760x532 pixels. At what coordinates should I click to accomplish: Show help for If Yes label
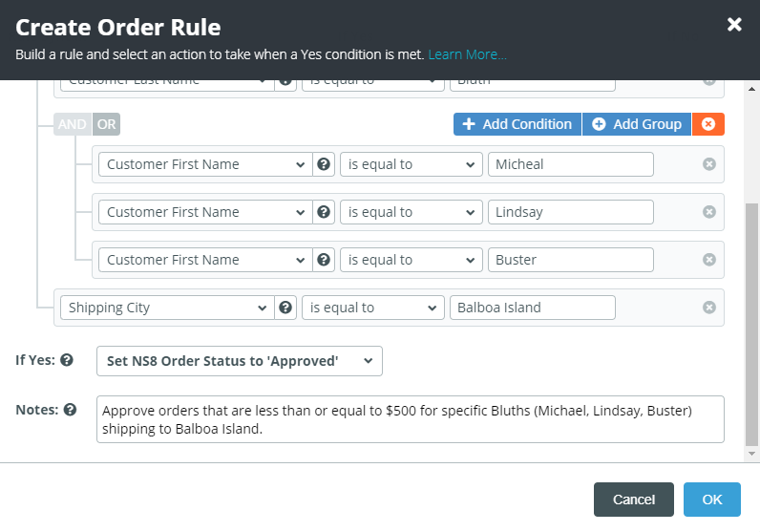(67, 360)
